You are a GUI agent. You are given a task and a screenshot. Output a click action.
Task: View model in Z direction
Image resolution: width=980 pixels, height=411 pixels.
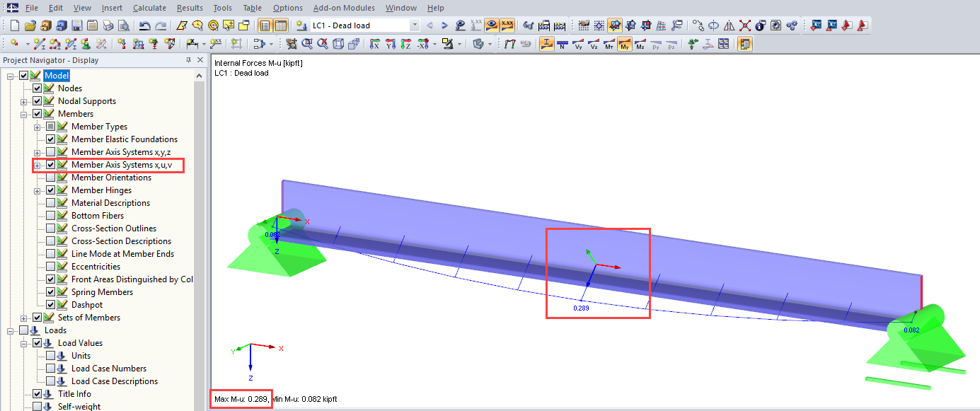pos(405,44)
